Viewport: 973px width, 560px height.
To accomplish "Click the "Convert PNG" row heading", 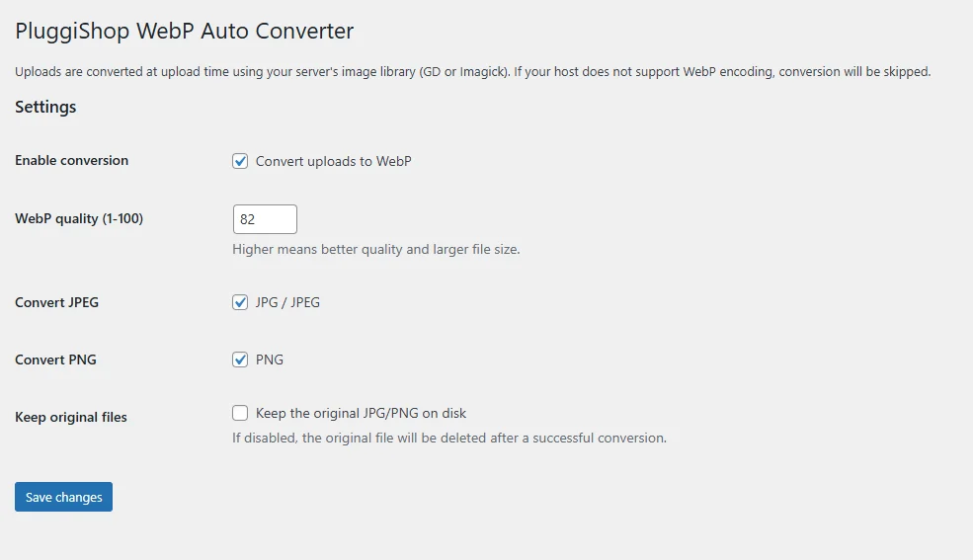I will 56,360.
